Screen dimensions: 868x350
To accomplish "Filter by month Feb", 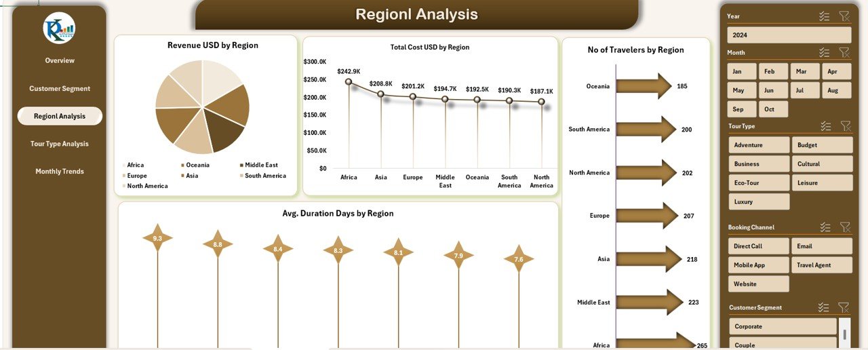I will pos(774,71).
